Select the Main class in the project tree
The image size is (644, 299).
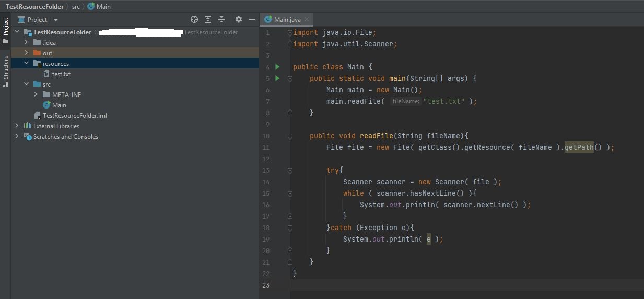[x=135, y=105]
